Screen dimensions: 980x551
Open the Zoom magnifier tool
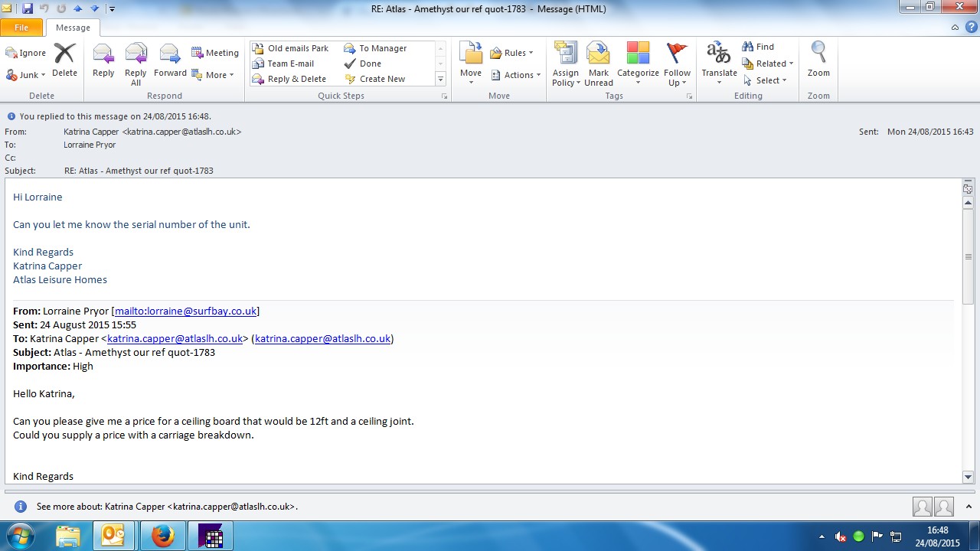pyautogui.click(x=818, y=60)
